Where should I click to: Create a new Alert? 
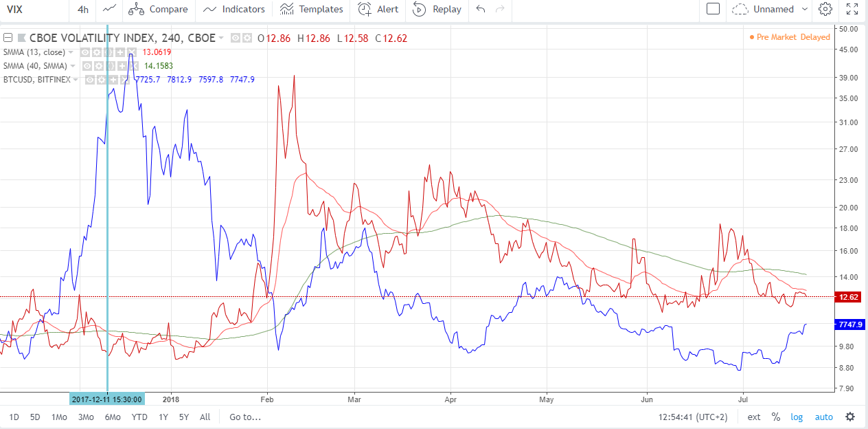(x=378, y=9)
